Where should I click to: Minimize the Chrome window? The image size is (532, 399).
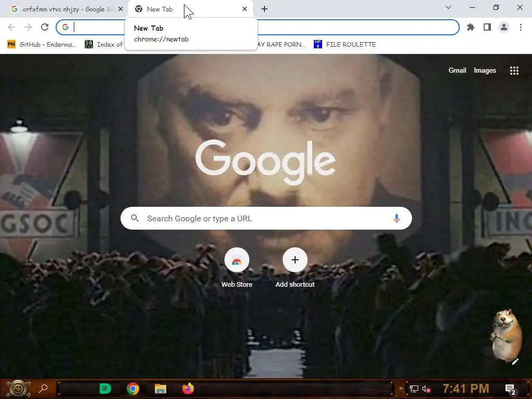click(472, 7)
